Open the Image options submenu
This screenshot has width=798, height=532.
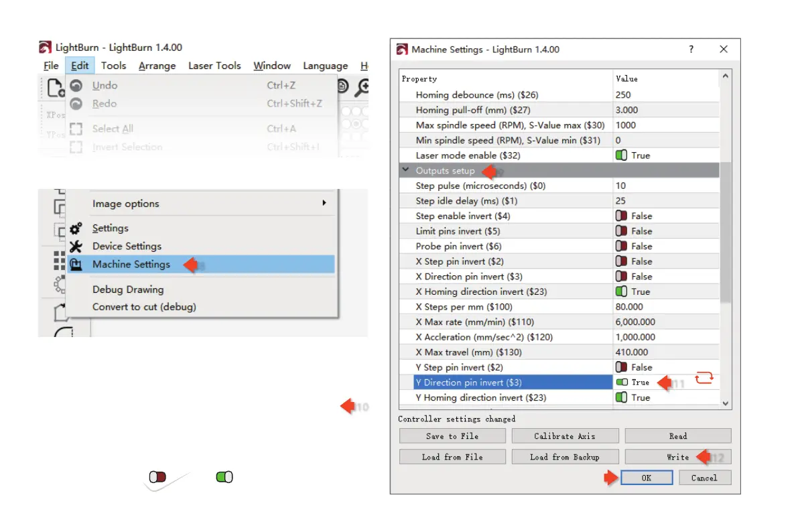coord(202,204)
